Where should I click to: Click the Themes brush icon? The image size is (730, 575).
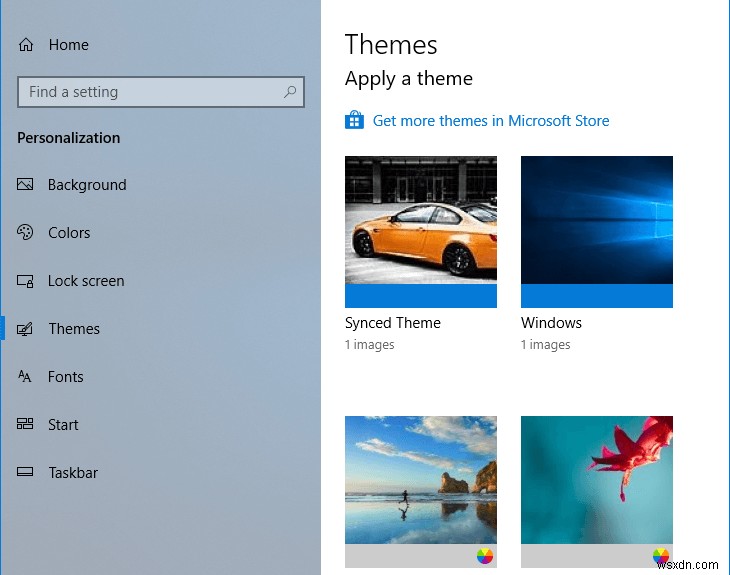click(x=25, y=329)
